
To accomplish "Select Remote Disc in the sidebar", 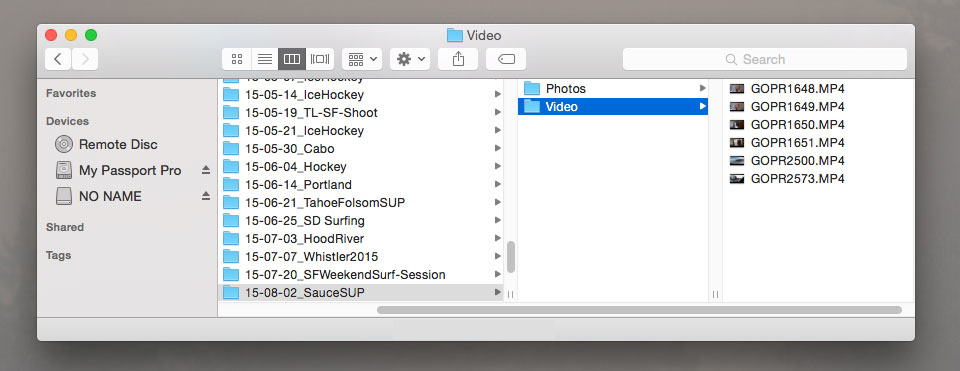I will [118, 144].
